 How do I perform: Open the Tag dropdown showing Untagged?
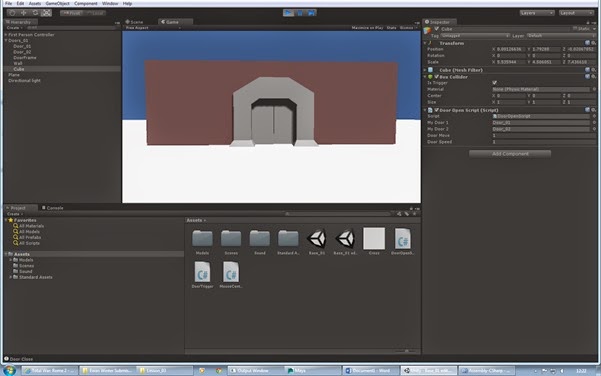(475, 36)
